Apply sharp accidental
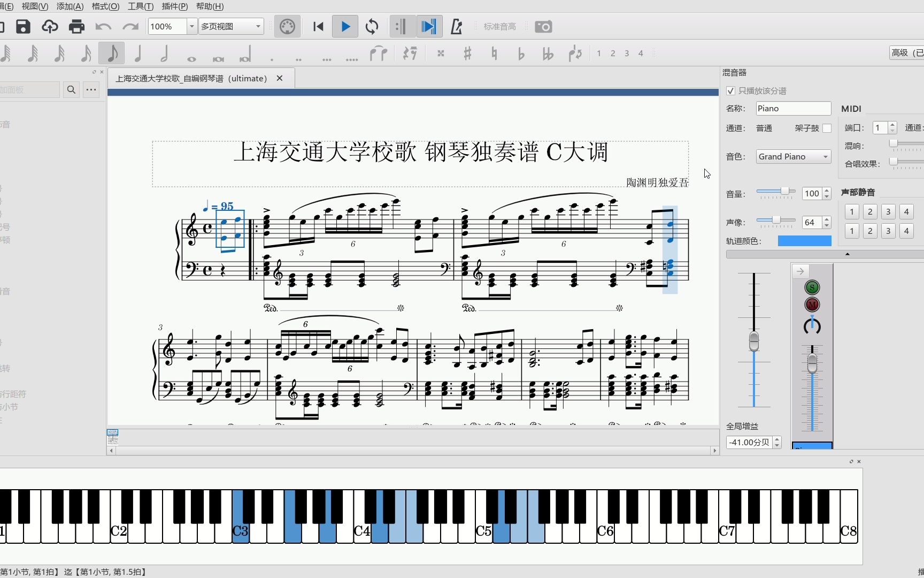924x578 pixels. click(x=467, y=53)
